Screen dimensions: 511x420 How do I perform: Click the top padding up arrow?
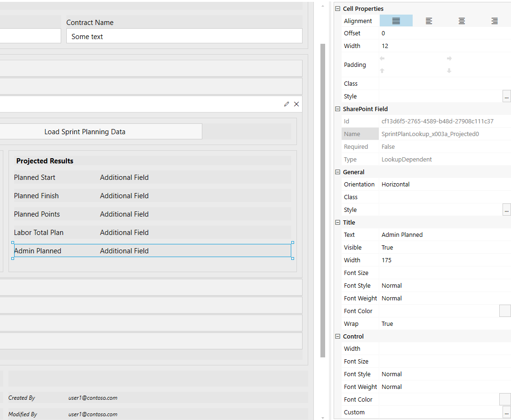pyautogui.click(x=382, y=71)
